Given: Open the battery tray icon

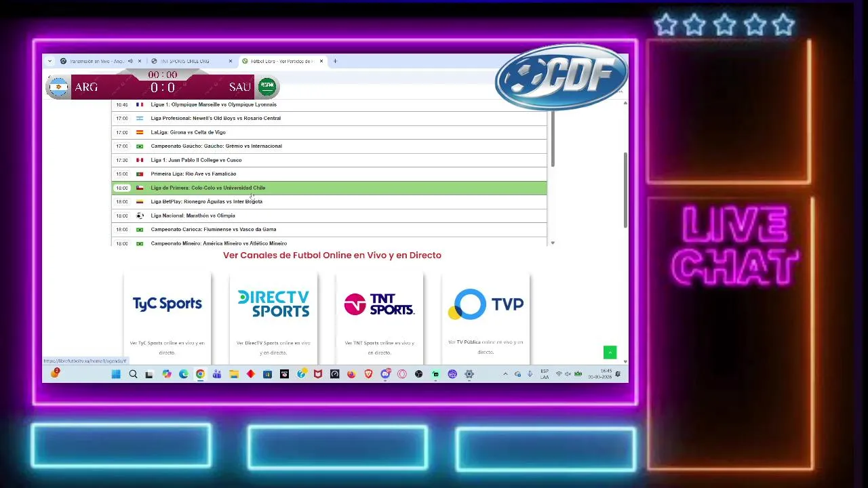Looking at the screenshot, I should [578, 374].
